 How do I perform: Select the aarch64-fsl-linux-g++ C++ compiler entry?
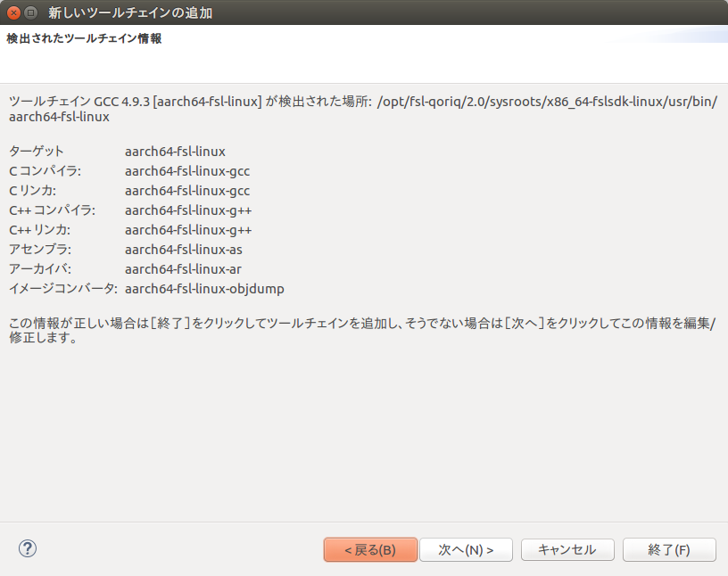[190, 210]
